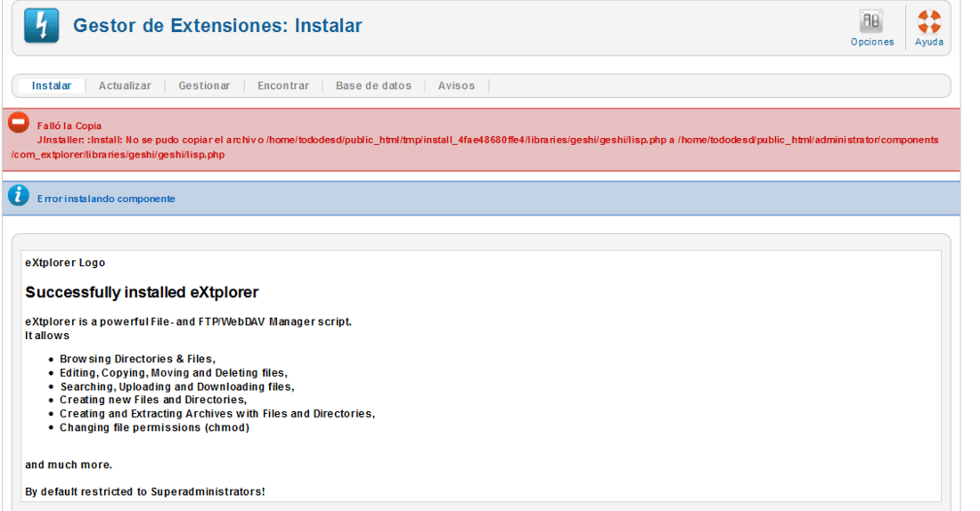
Task: Open the Gestionar tab
Action: (x=204, y=85)
